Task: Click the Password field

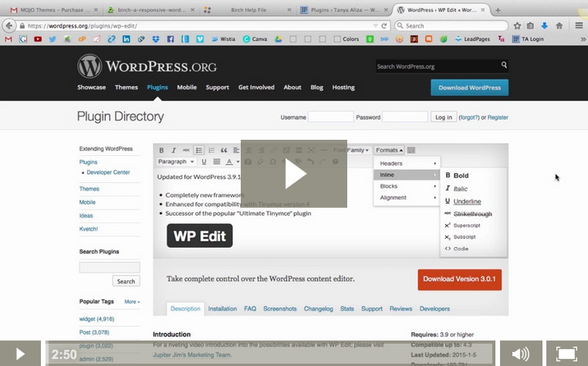Action: click(405, 117)
